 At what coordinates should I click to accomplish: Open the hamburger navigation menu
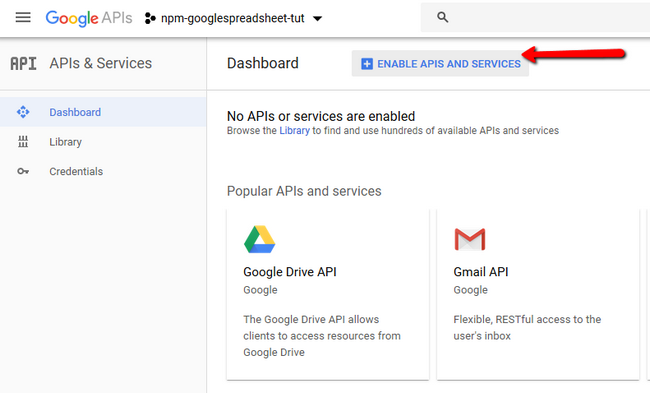pyautogui.click(x=23, y=17)
